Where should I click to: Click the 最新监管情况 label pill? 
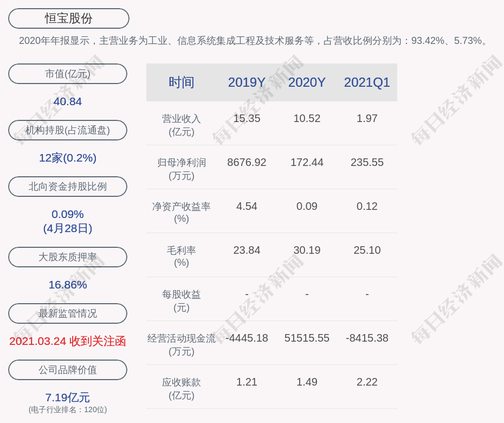tap(68, 313)
